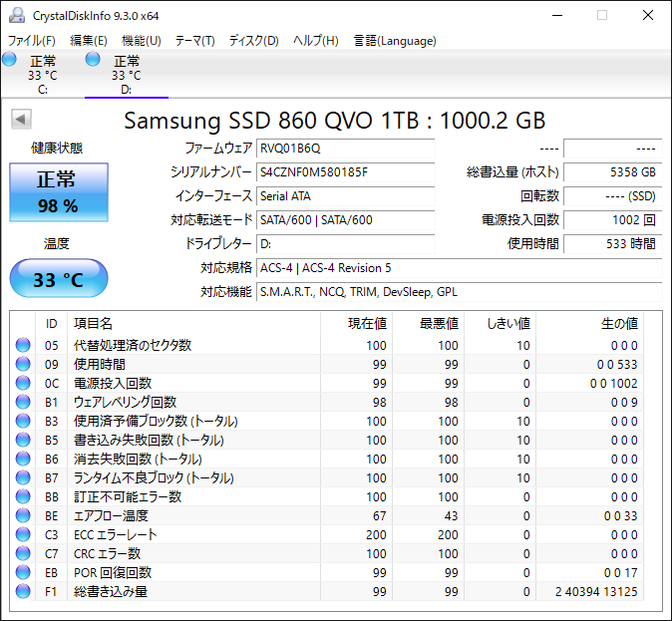Switch to the C: drive tab
Screen dimensions: 672x621
(x=43, y=75)
